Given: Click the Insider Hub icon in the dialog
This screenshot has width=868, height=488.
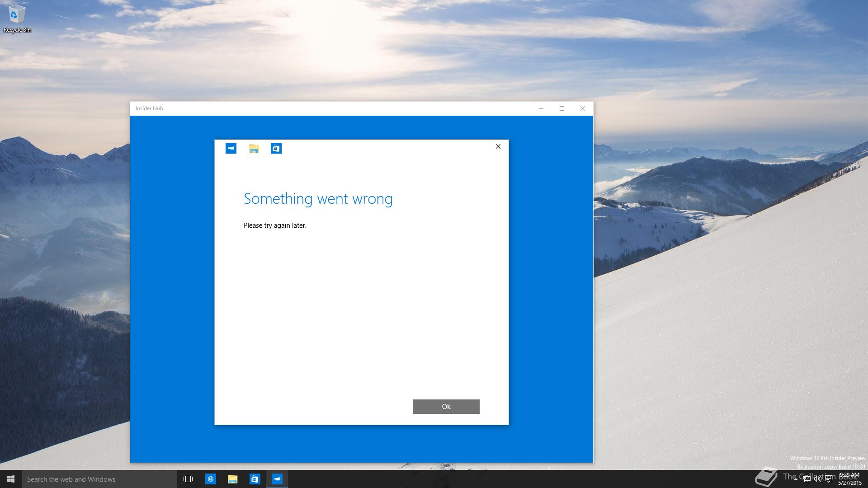Looking at the screenshot, I should pyautogui.click(x=231, y=148).
